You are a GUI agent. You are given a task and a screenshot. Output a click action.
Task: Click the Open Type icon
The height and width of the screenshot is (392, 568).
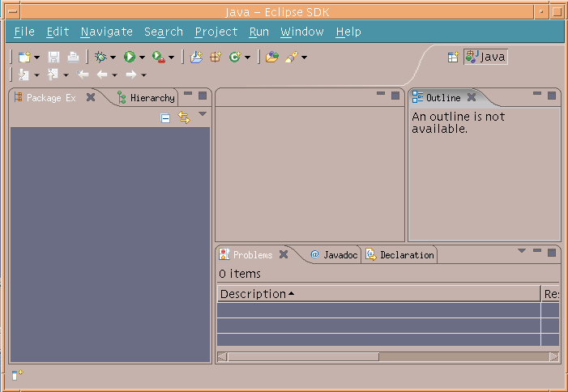[272, 58]
